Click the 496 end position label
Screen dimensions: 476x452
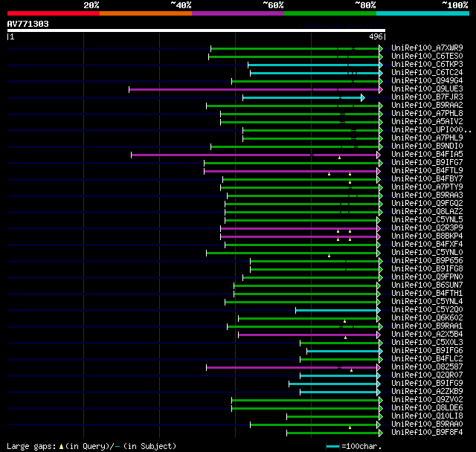pyautogui.click(x=376, y=36)
